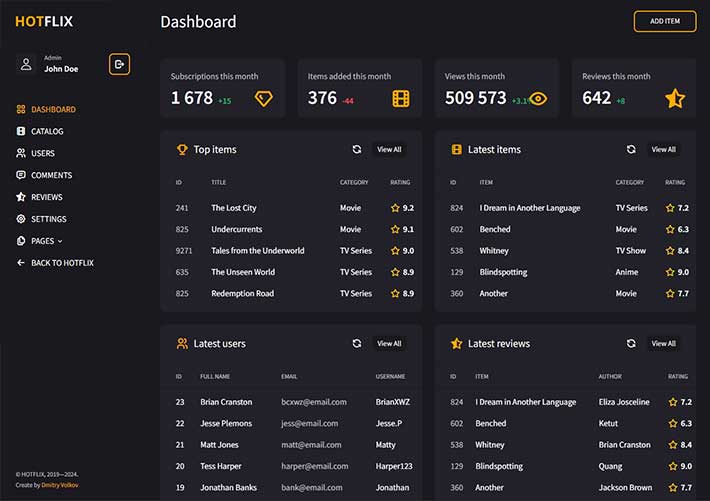Click the eye icon in Views card
This screenshot has height=501, width=710.
(x=538, y=98)
